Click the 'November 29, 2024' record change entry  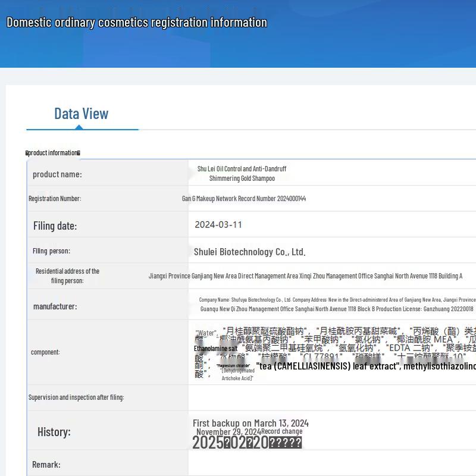tap(228, 432)
